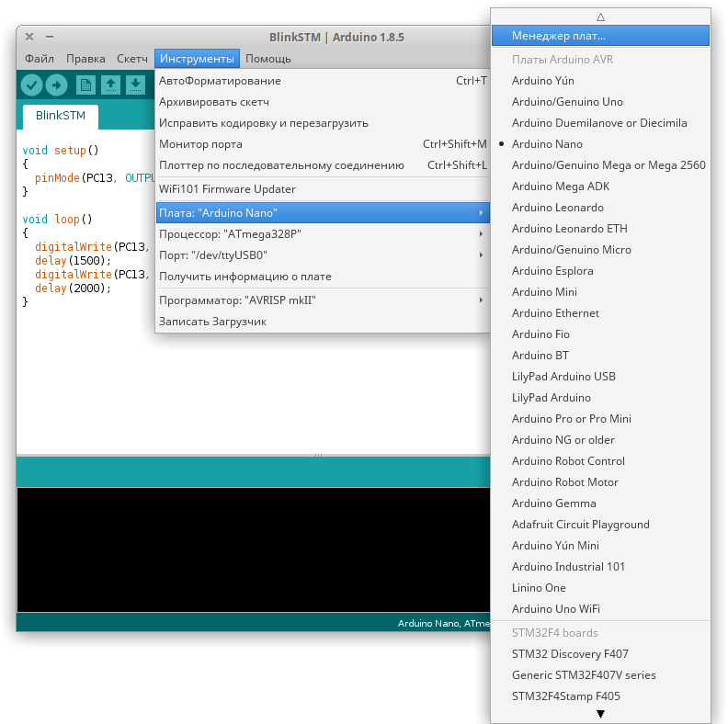Click the Save sketch down-arrow icon
This screenshot has height=724, width=728.
pyautogui.click(x=135, y=85)
